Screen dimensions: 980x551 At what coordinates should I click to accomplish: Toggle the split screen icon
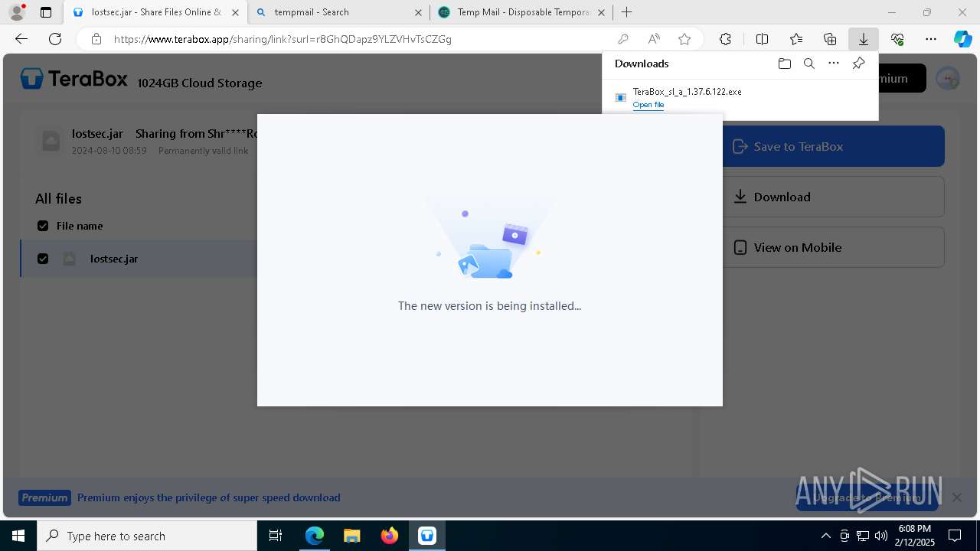[x=762, y=39]
